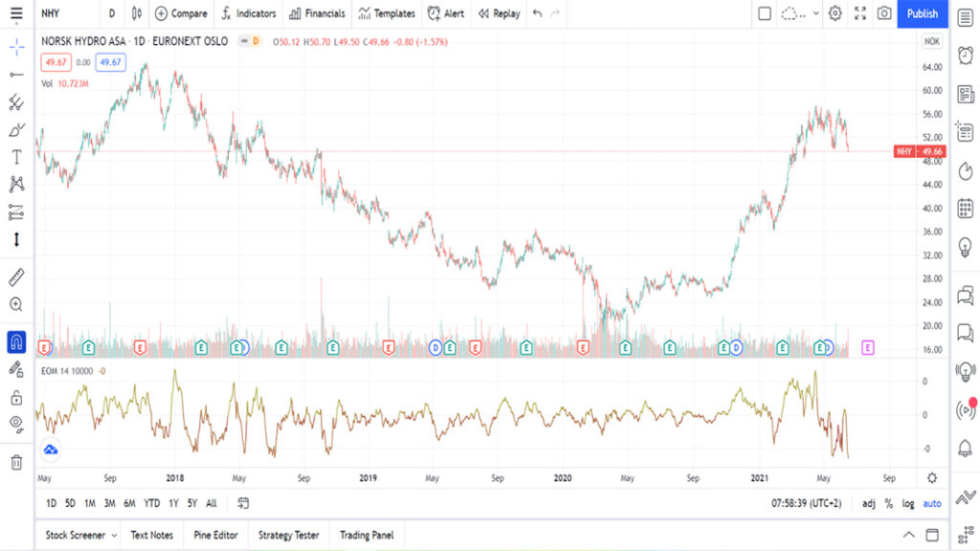Open the hotlists icon
This screenshot has height=551, width=980.
965,170
